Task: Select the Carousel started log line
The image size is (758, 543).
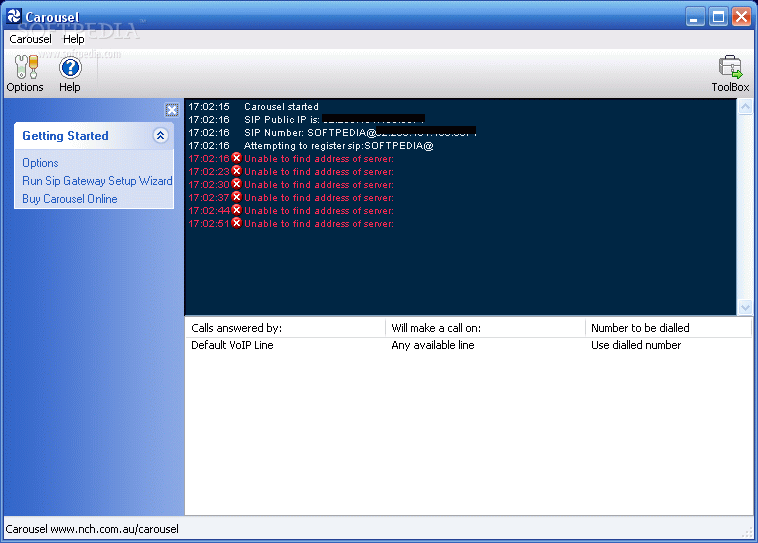Action: click(253, 106)
